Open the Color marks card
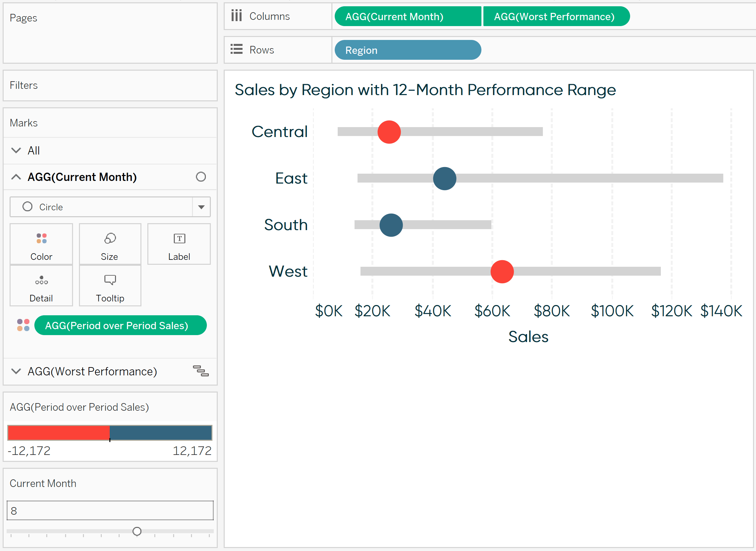This screenshot has height=551, width=756. tap(41, 244)
